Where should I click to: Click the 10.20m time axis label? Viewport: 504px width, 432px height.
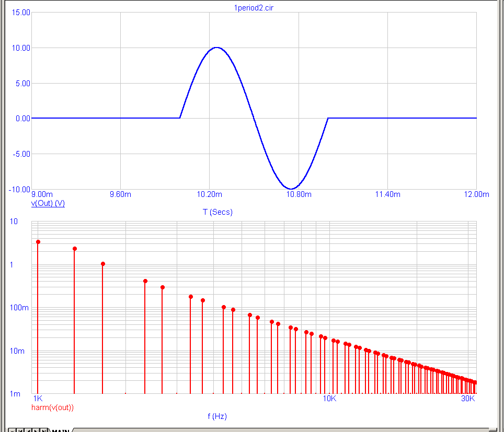pos(210,194)
